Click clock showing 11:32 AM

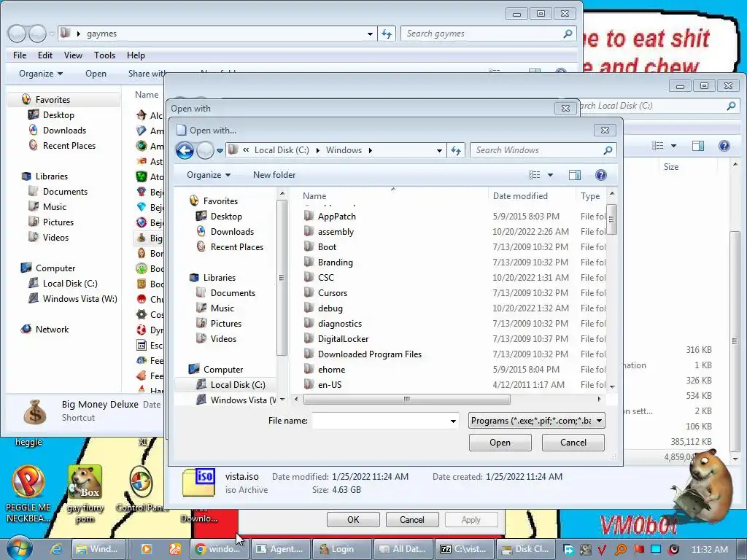point(709,550)
